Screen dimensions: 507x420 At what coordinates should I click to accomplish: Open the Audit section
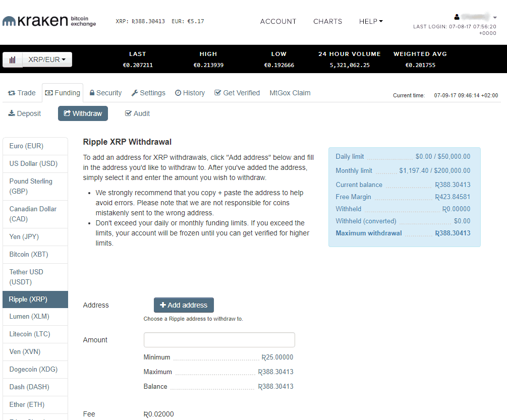tap(137, 113)
